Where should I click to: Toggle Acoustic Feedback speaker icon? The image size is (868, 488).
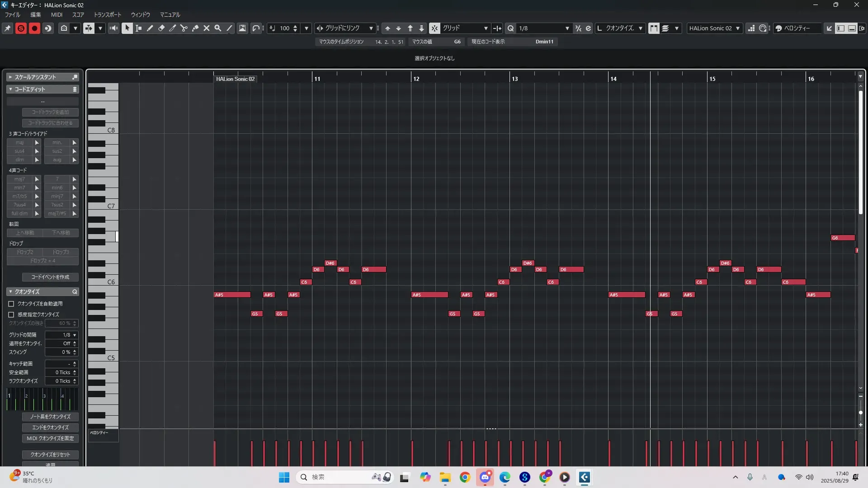(x=113, y=28)
